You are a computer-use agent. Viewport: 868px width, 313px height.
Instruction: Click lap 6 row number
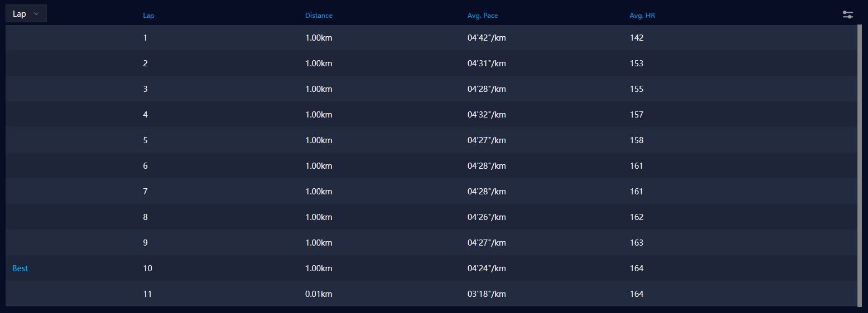[145, 166]
